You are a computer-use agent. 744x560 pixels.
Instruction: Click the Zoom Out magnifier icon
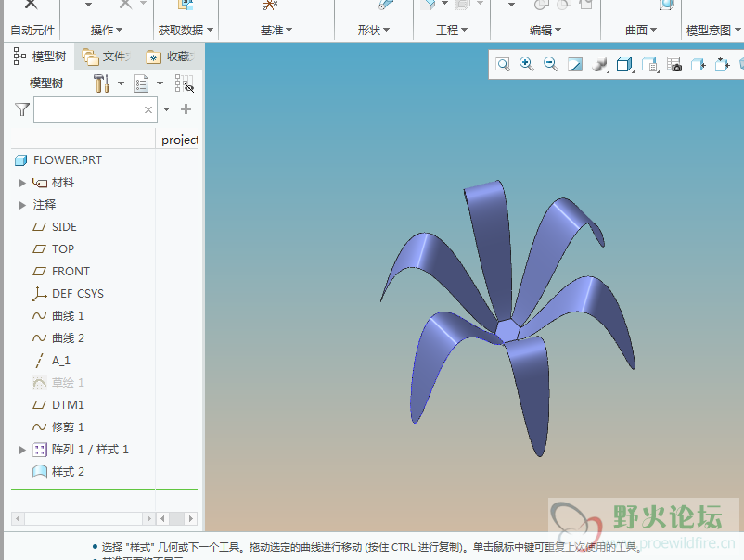tap(551, 64)
